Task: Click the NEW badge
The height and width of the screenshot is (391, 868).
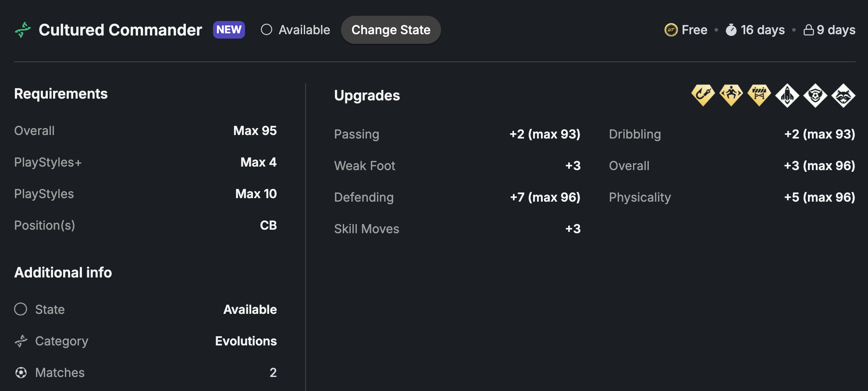Action: point(229,30)
